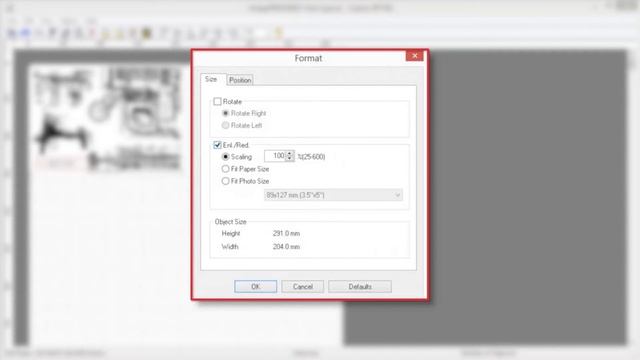The width and height of the screenshot is (640, 360).
Task: Decrease scaling value with down arrow
Action: point(290,158)
